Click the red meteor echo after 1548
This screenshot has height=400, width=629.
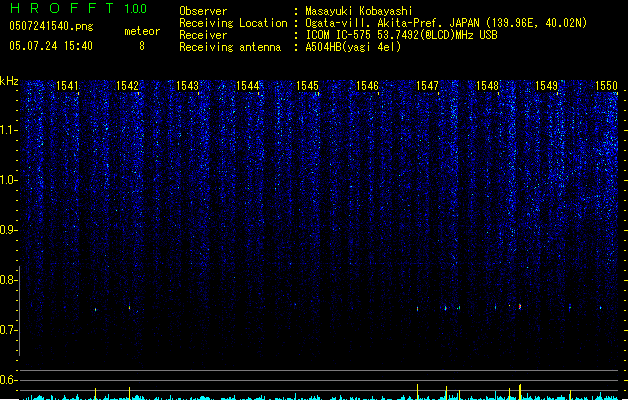coord(520,307)
